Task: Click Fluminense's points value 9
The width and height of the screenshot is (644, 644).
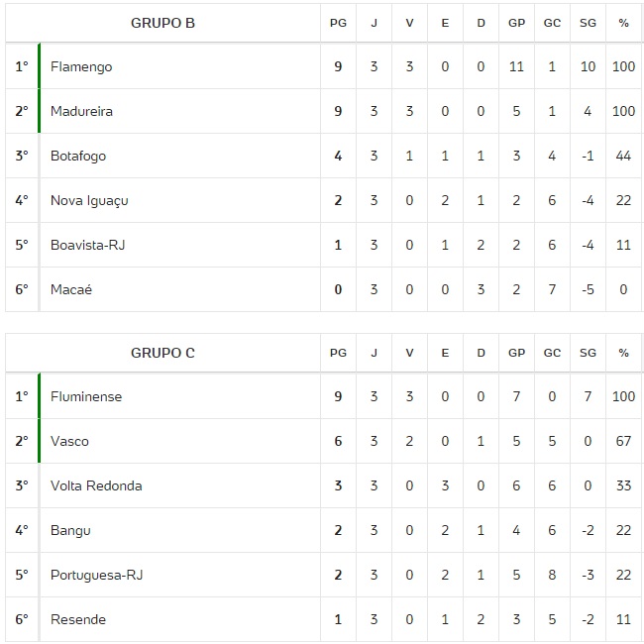Action: 338,396
